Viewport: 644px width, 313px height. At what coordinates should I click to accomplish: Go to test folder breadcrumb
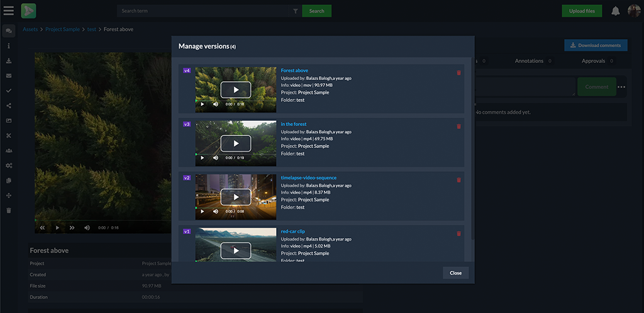tap(92, 29)
